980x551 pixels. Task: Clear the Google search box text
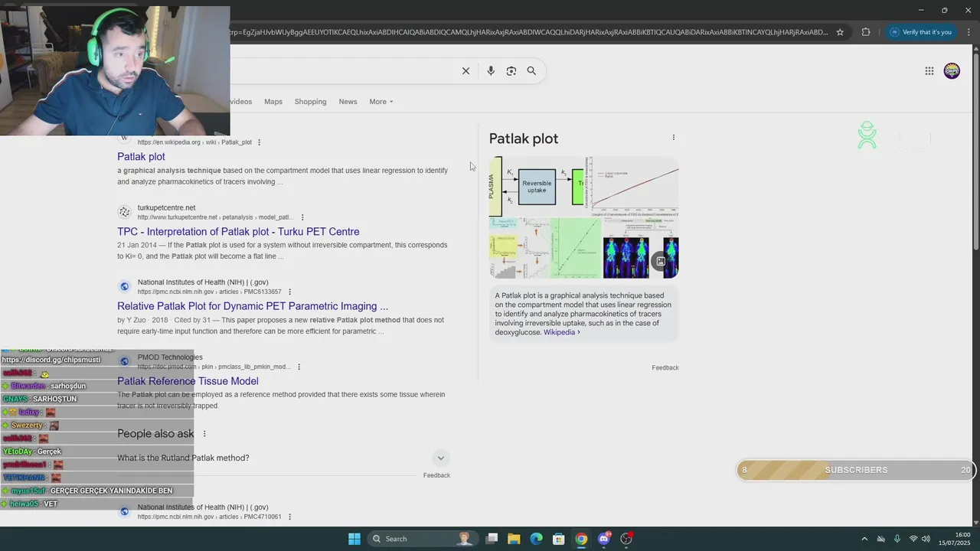(x=465, y=71)
